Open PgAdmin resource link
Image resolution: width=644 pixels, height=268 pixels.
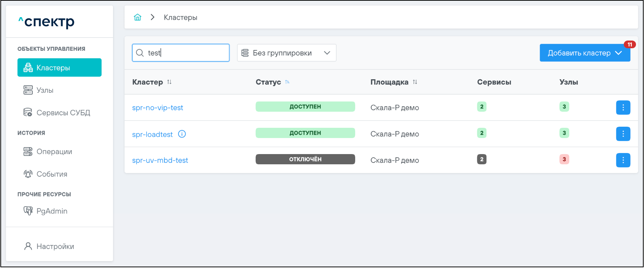[x=52, y=211]
